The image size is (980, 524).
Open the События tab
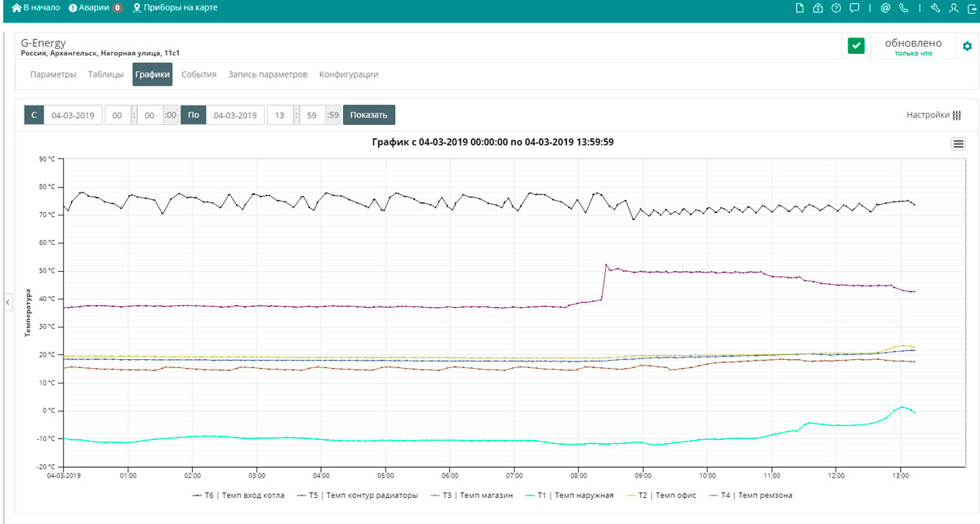[x=198, y=74]
